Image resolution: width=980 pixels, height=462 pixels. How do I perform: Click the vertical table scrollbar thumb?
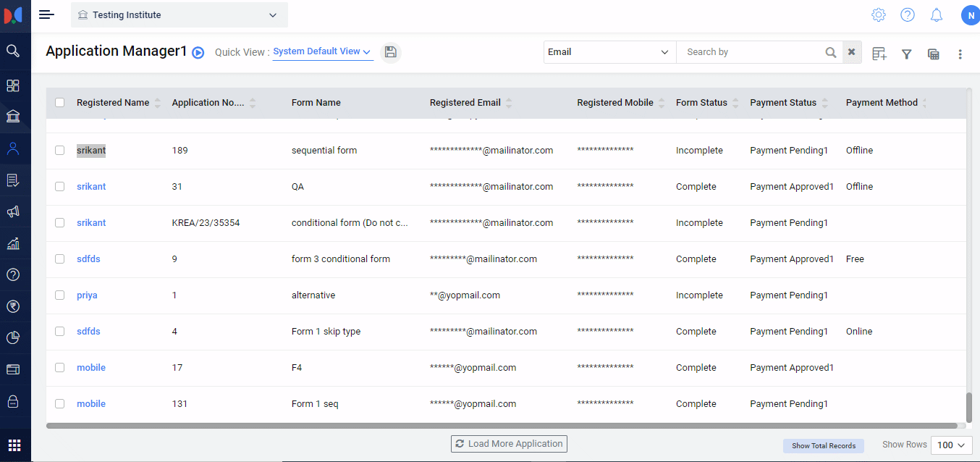click(969, 407)
